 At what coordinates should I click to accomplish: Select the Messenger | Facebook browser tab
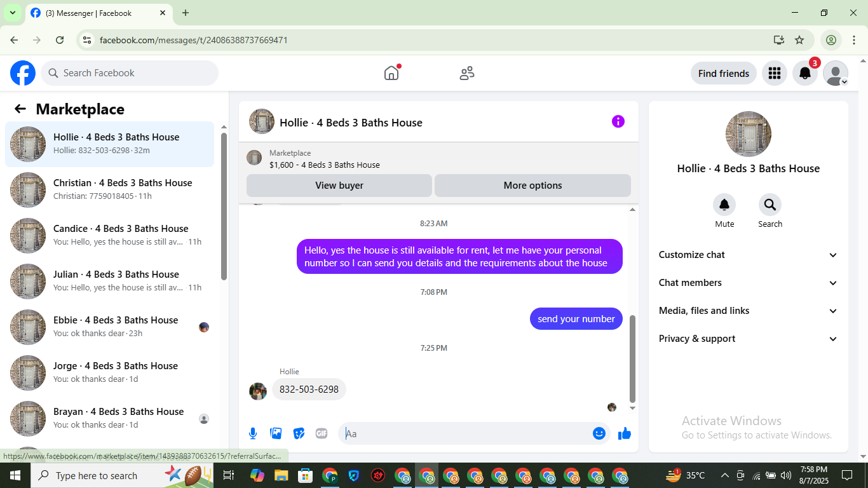98,13
